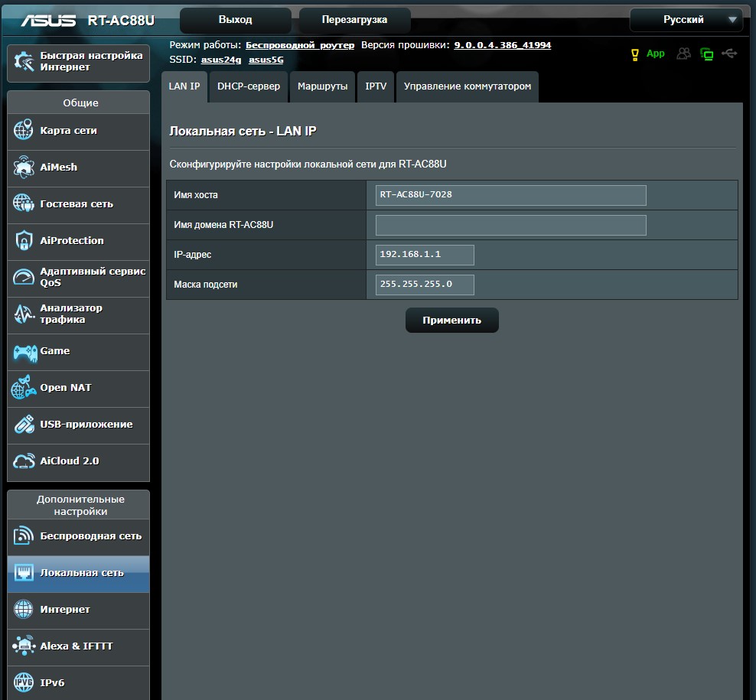Click the AiCloud 2.0 cloud icon
Image resolution: width=756 pixels, height=700 pixels.
24,461
